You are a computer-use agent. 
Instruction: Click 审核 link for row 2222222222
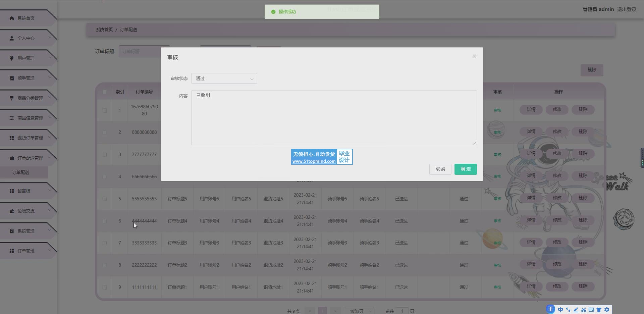[497, 265]
